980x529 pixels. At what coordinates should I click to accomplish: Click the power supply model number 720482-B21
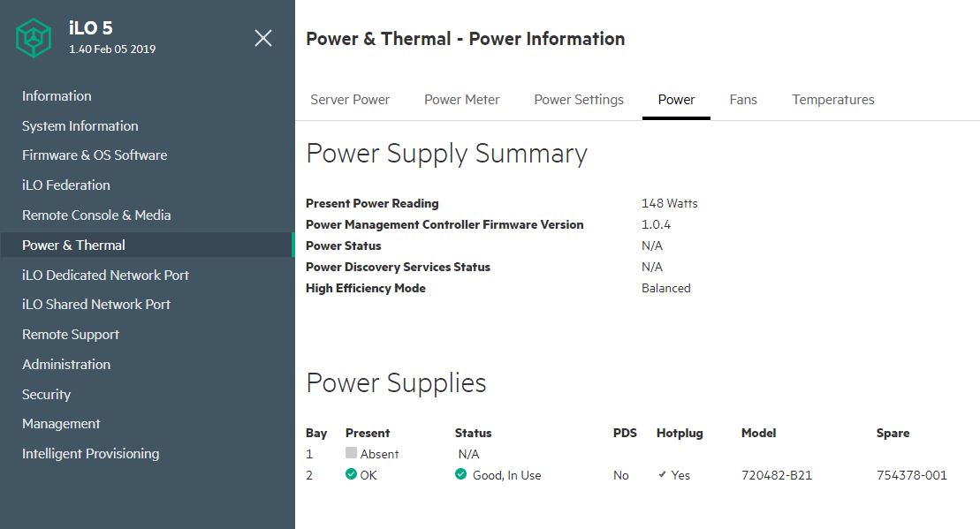click(x=777, y=475)
